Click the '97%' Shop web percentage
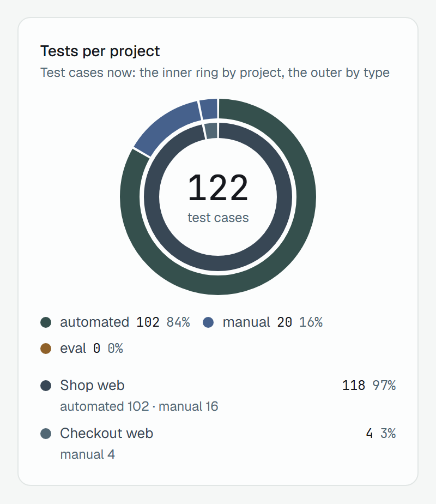The height and width of the screenshot is (504, 436). (x=384, y=386)
